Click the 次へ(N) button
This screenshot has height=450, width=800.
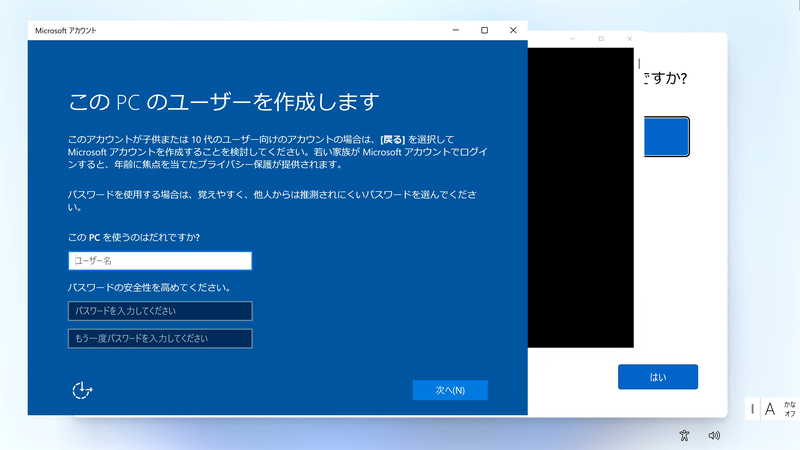tap(450, 390)
